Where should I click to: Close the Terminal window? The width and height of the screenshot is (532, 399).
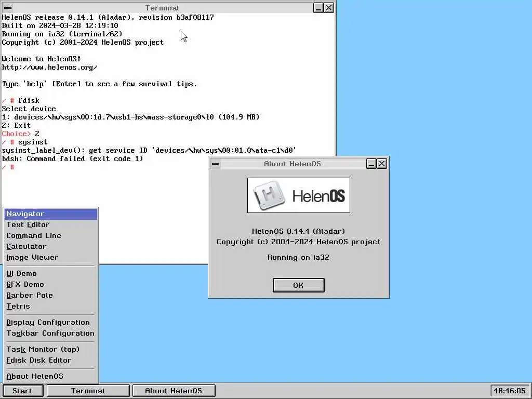[x=329, y=8]
